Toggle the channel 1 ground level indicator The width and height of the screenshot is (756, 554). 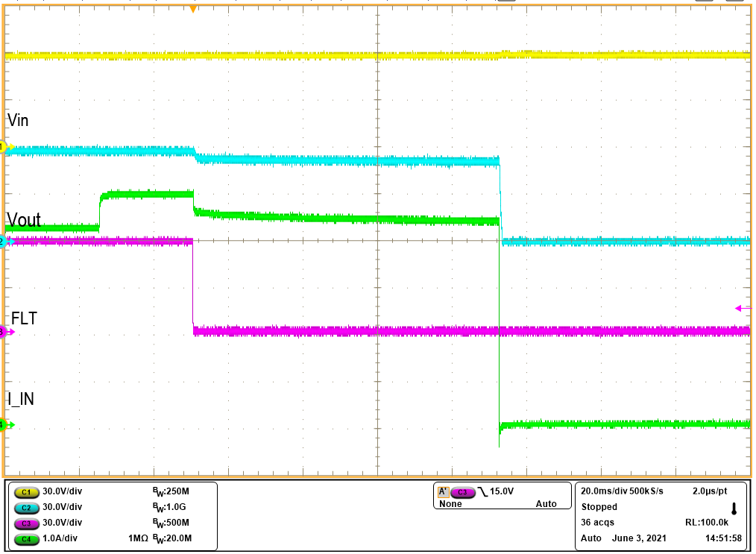pos(4,146)
